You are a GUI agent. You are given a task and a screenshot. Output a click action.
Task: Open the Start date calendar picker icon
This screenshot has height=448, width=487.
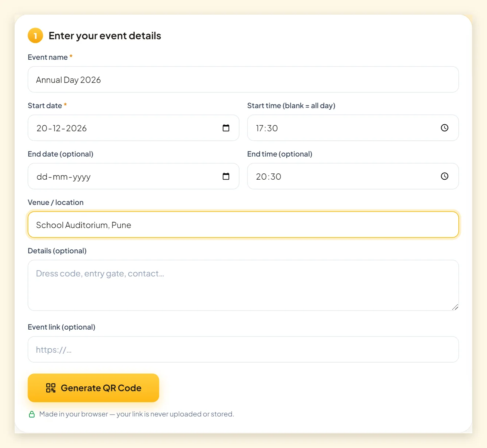pos(226,128)
